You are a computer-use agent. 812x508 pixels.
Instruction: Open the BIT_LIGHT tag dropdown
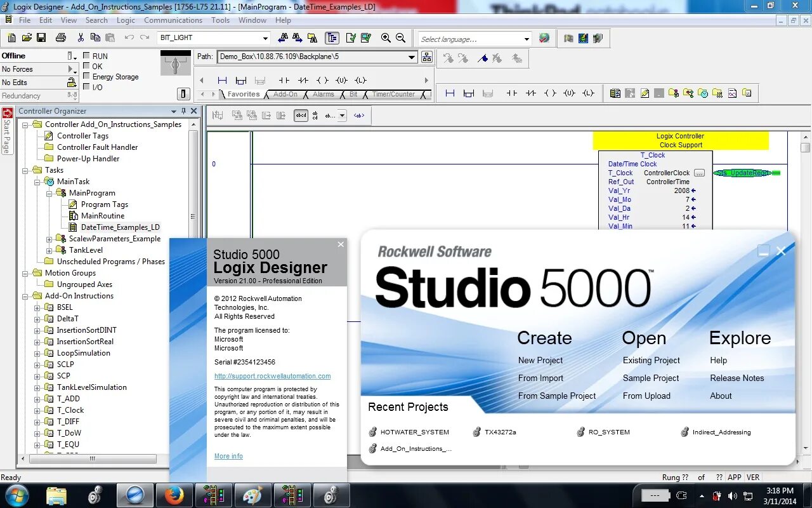[x=266, y=38]
